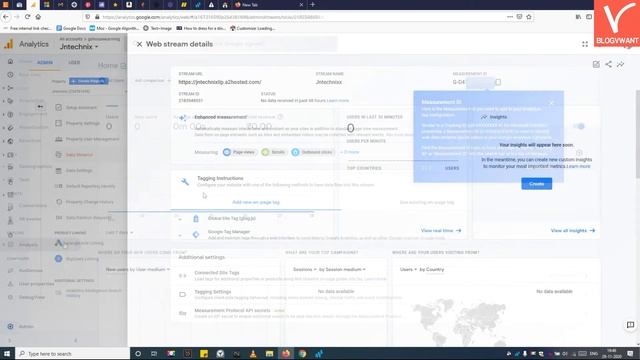The height and width of the screenshot is (360, 640).
Task: Click the taskbar search box
Action: click(x=72, y=353)
